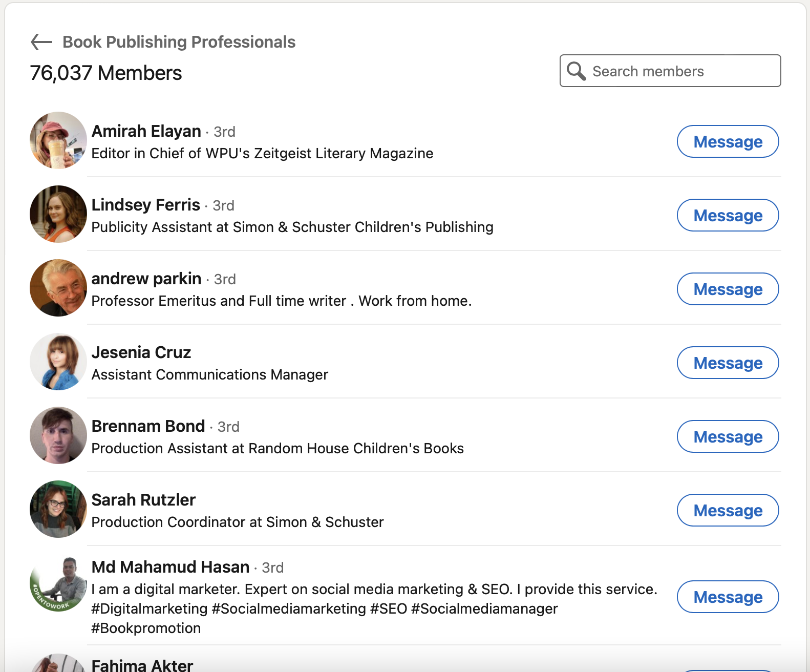Click andrew parkin's avatar
The height and width of the screenshot is (672, 810).
[58, 288]
